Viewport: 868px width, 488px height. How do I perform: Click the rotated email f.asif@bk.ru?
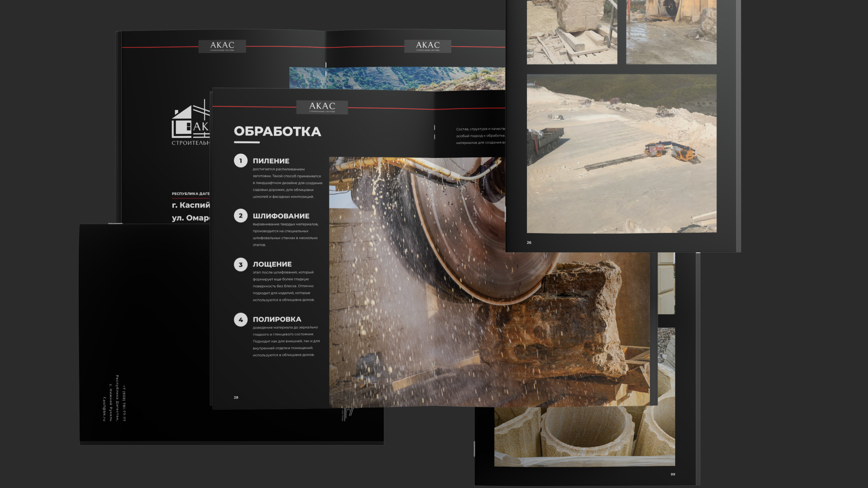pos(104,409)
